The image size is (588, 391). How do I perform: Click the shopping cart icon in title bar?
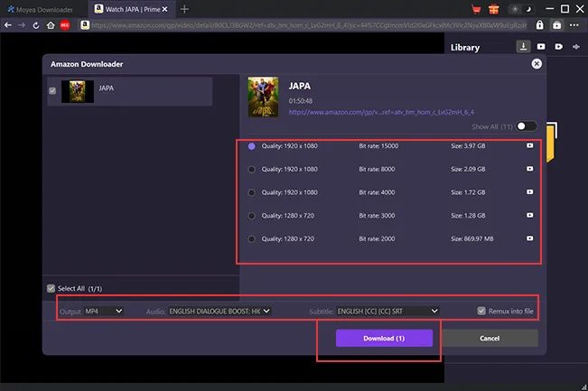pos(477,9)
